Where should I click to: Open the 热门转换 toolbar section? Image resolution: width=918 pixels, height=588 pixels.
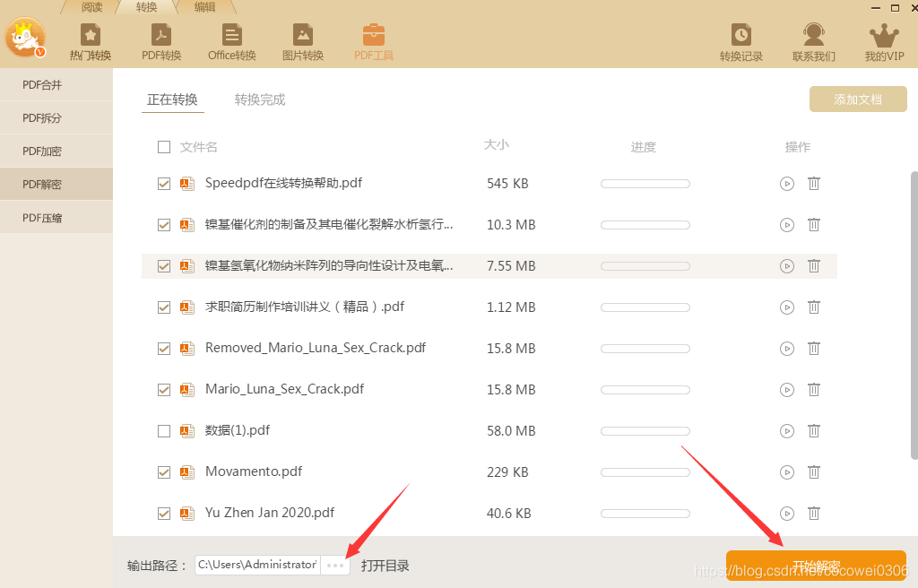tap(91, 41)
